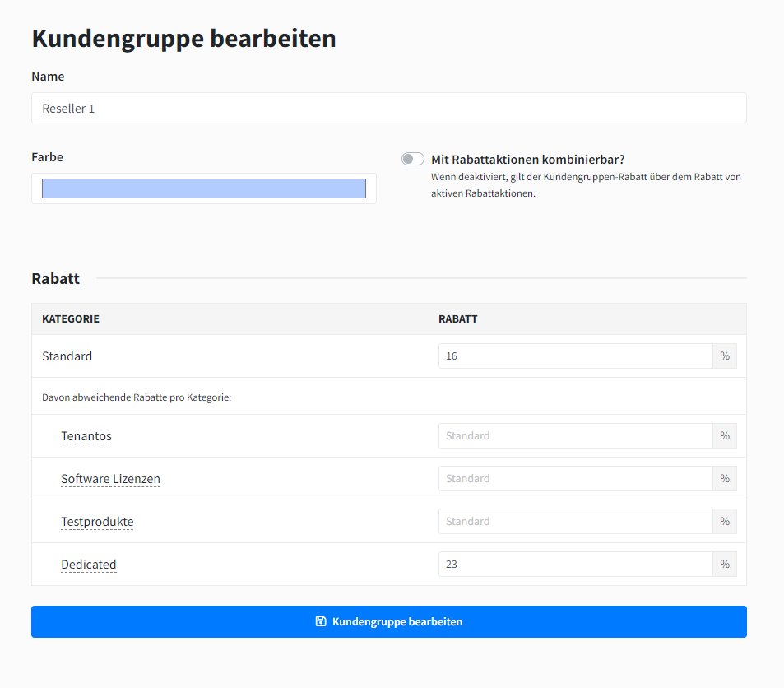Focus the Name field containing Reseller 1
Viewport: 784px width, 688px height.
(388, 108)
